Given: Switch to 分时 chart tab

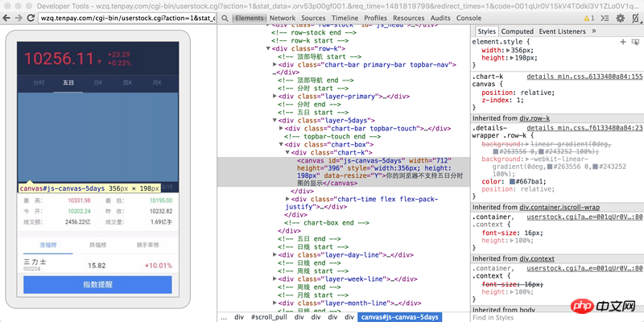Looking at the screenshot, I should coord(39,83).
